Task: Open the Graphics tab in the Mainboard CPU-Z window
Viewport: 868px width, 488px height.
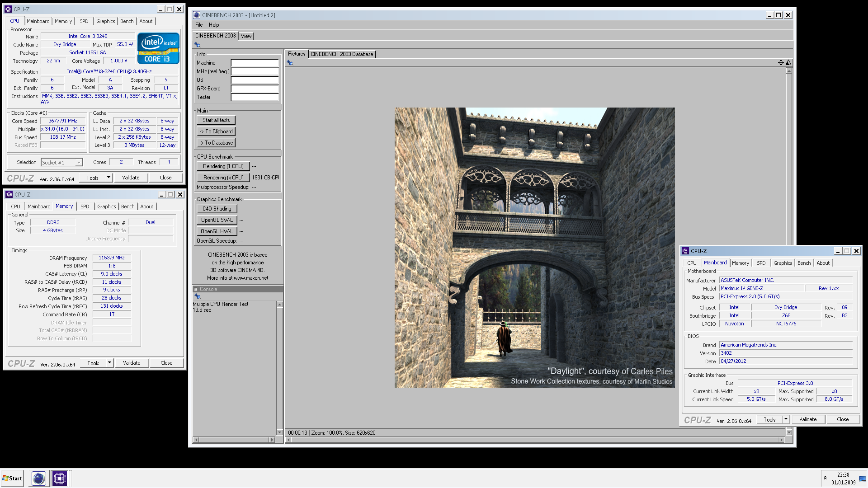Action: (783, 263)
